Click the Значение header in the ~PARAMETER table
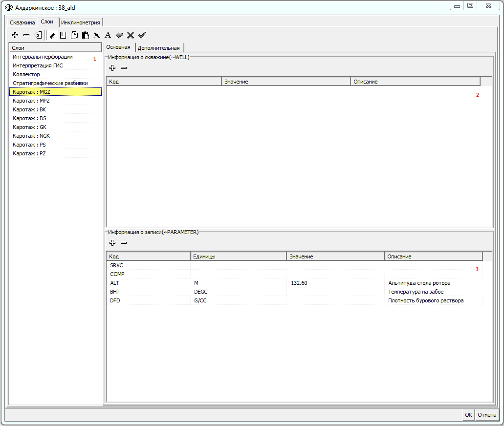This screenshot has height=426, width=504. click(335, 256)
